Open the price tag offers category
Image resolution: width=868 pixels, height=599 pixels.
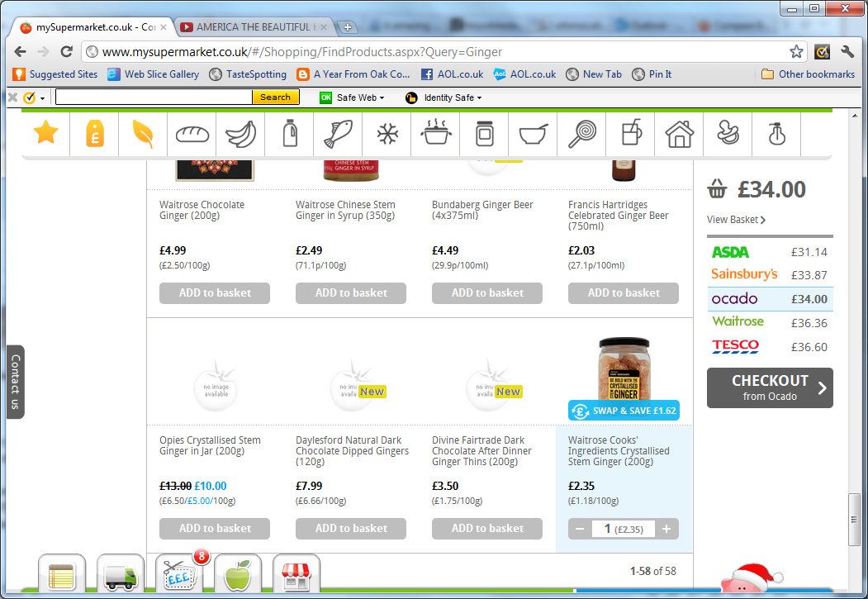coord(95,133)
